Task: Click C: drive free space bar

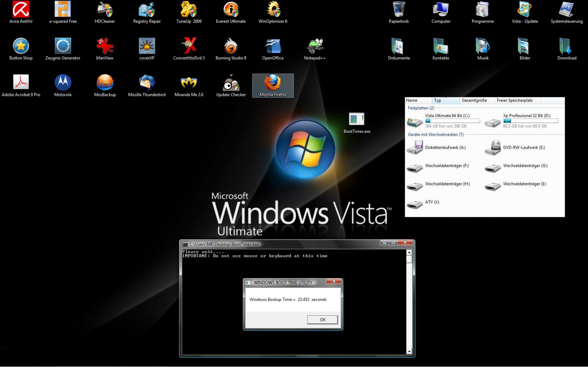Action: [452, 121]
